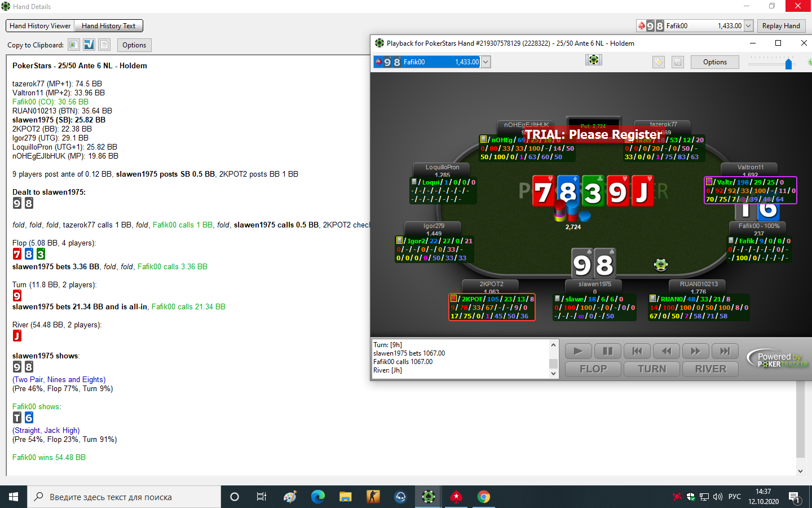Jump to beginning of hand
The width and height of the screenshot is (812, 508).
coord(637,351)
